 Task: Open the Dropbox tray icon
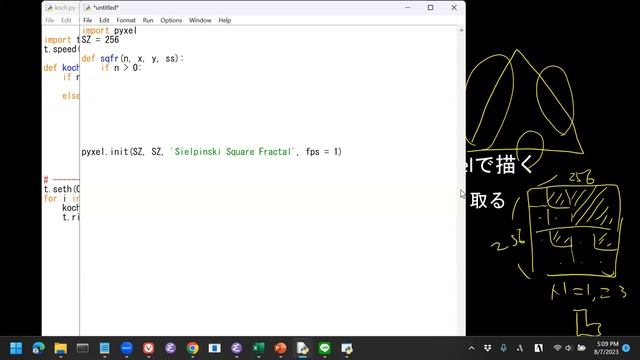click(487, 348)
